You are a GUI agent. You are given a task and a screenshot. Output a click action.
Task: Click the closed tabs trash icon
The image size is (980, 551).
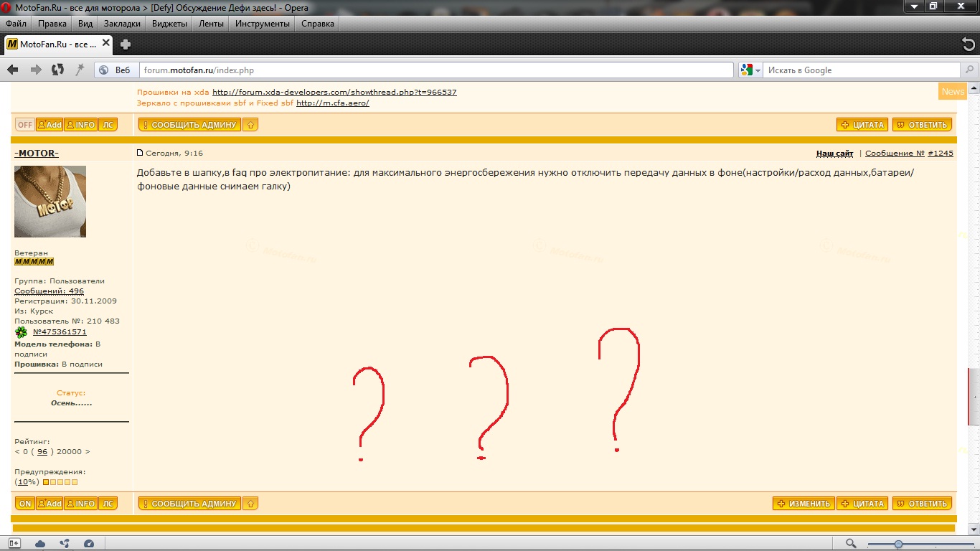pos(968,44)
